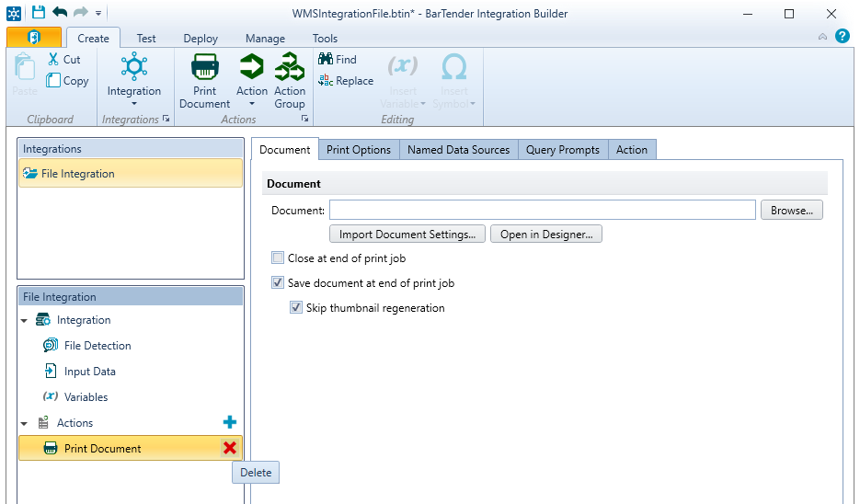The height and width of the screenshot is (504, 860).
Task: Select the Variables tree item
Action: pos(86,397)
